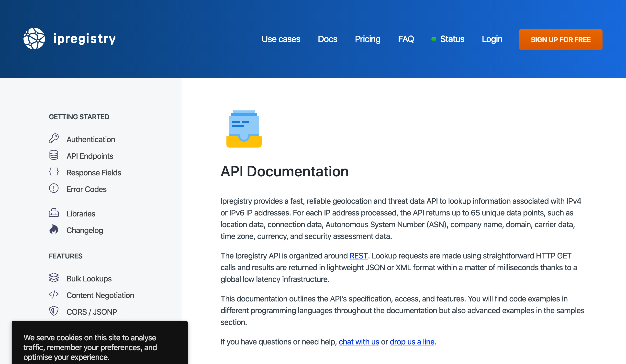The height and width of the screenshot is (364, 626).
Task: Open the Status page link
Action: (x=452, y=39)
